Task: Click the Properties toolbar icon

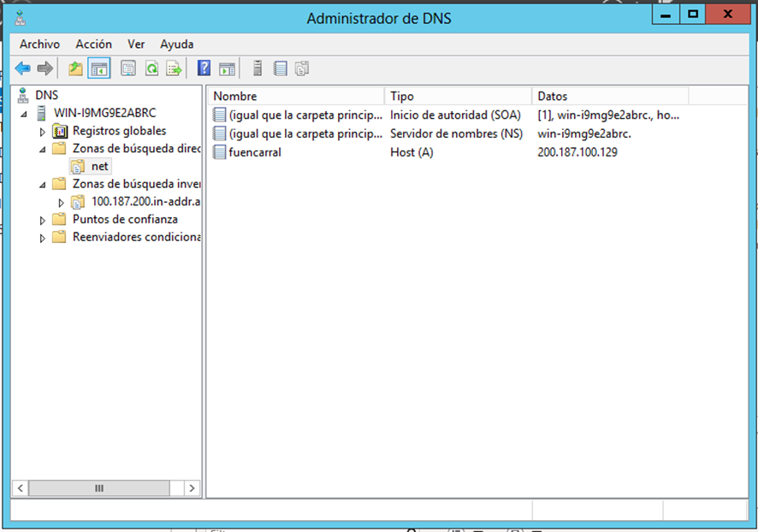Action: [128, 68]
